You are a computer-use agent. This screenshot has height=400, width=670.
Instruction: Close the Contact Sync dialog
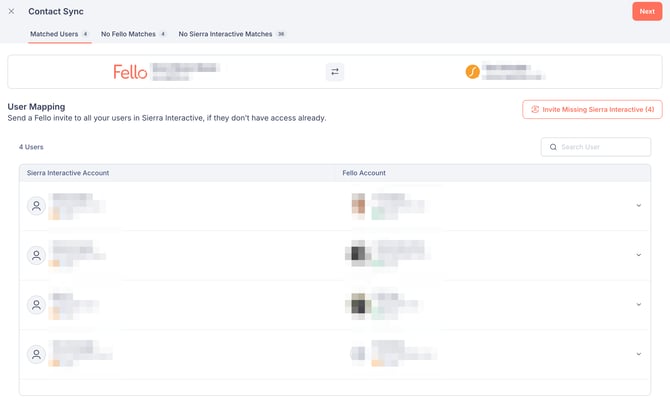pos(12,12)
